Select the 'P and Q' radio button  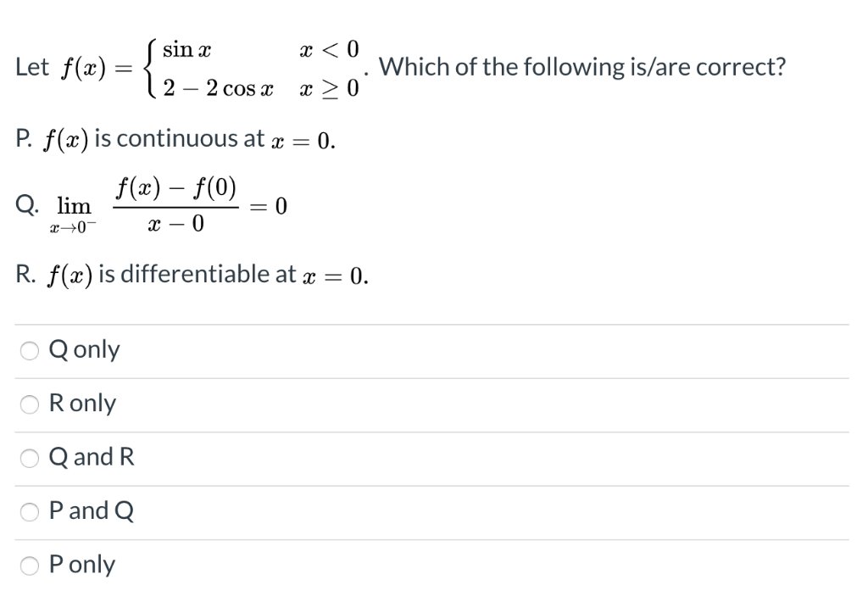pos(28,511)
